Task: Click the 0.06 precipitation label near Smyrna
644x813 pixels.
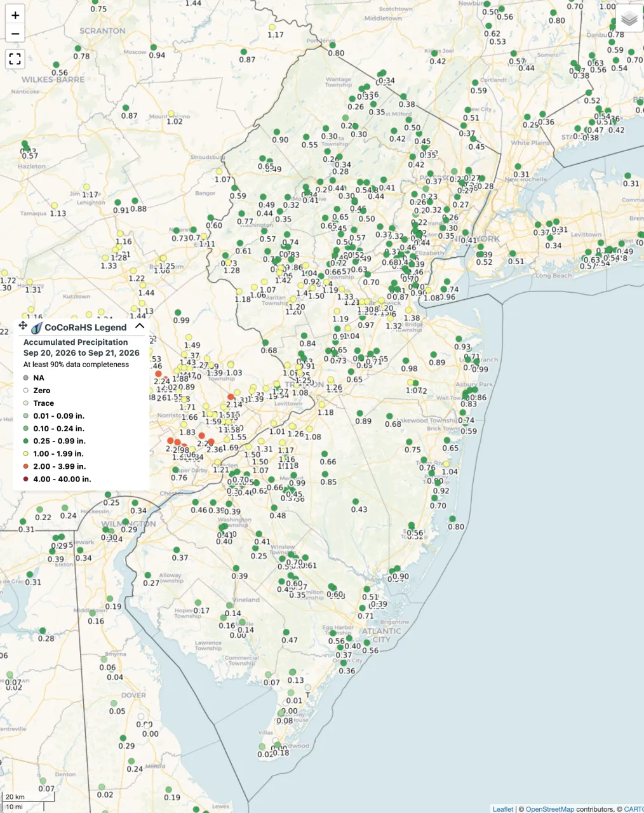Action: (x=107, y=668)
